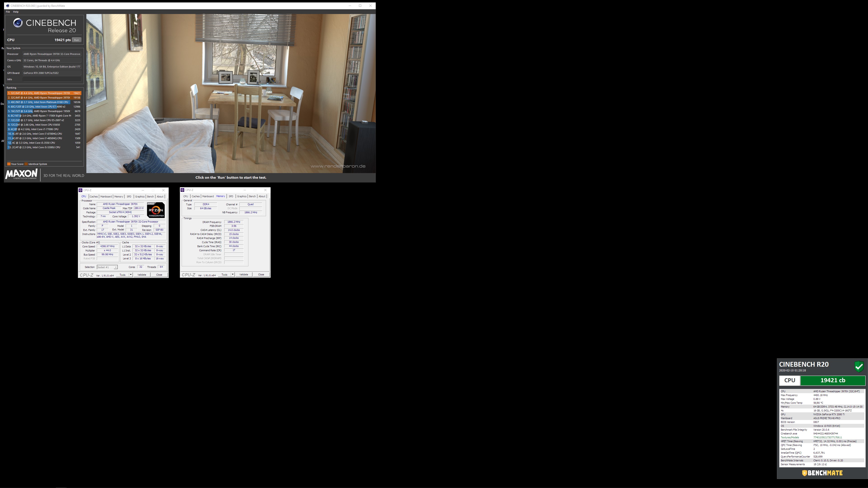Click the Processor field in Cinebench Your System

click(x=52, y=54)
